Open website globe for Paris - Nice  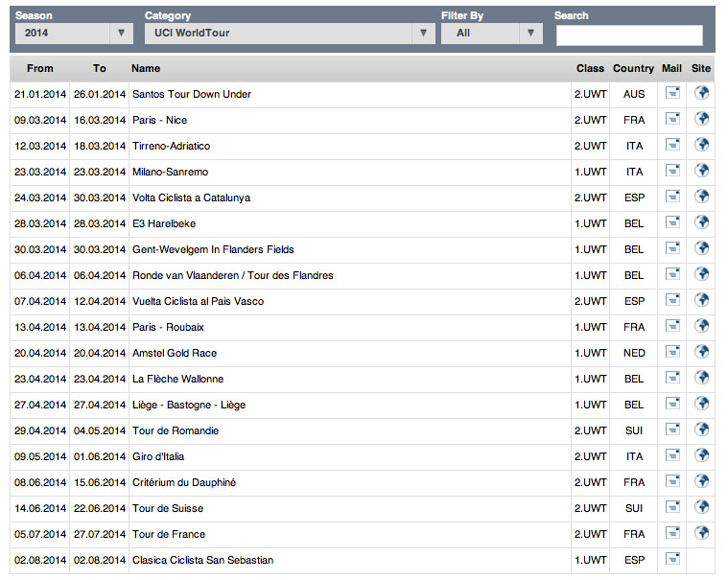701,119
